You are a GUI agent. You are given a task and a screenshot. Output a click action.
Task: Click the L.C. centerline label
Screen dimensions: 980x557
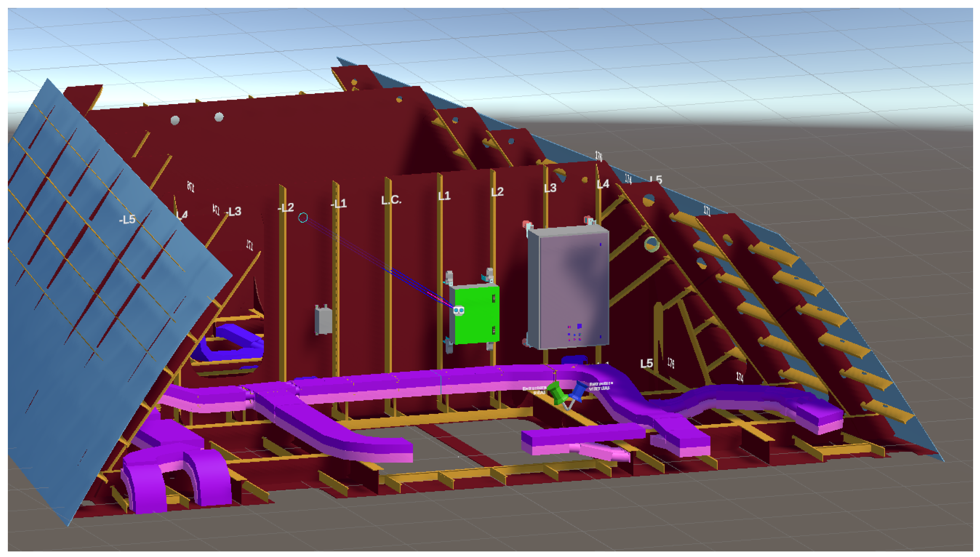tap(391, 200)
